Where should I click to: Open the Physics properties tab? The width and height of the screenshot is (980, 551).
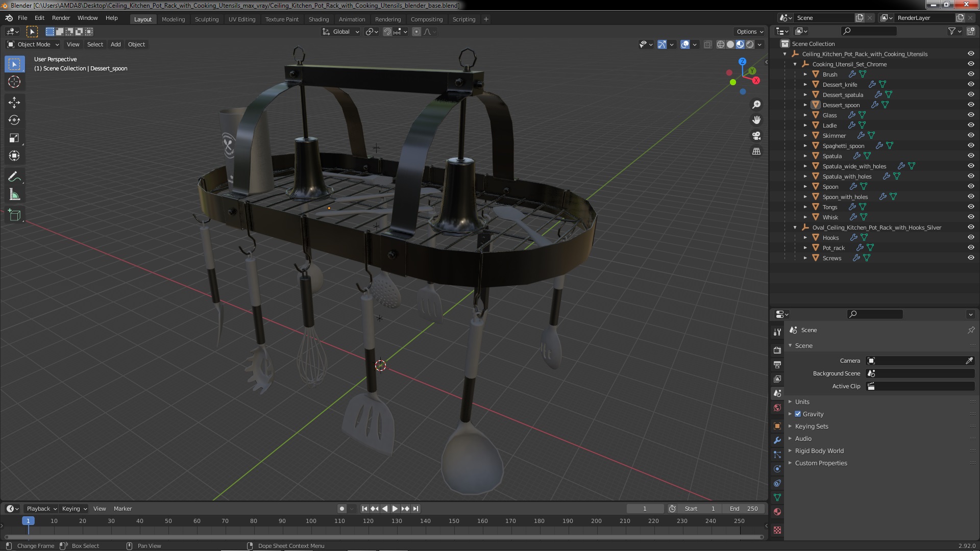[x=777, y=469]
